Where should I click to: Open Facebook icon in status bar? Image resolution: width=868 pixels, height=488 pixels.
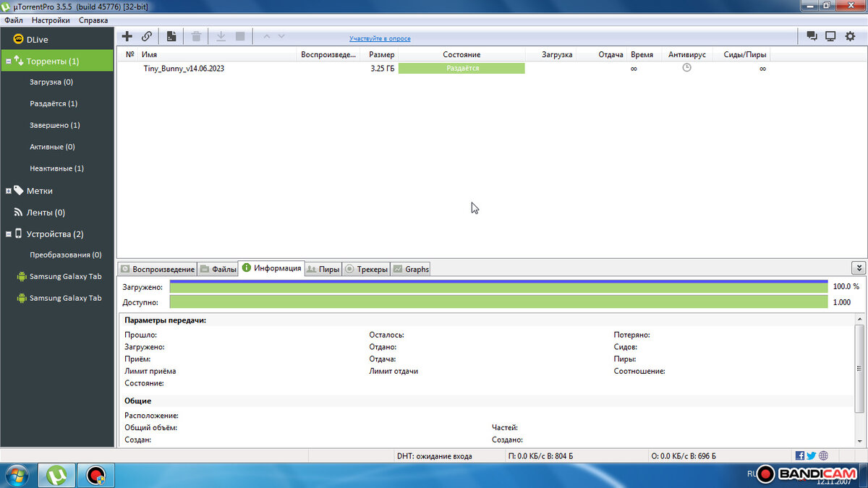click(x=800, y=456)
